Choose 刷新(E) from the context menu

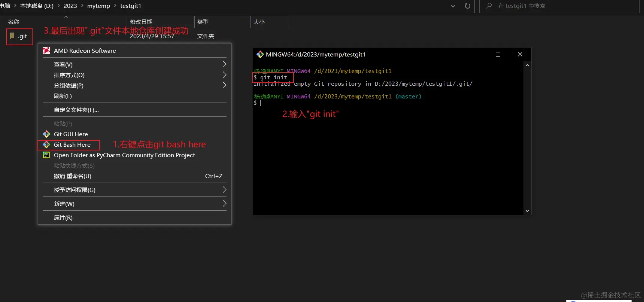pyautogui.click(x=134, y=96)
